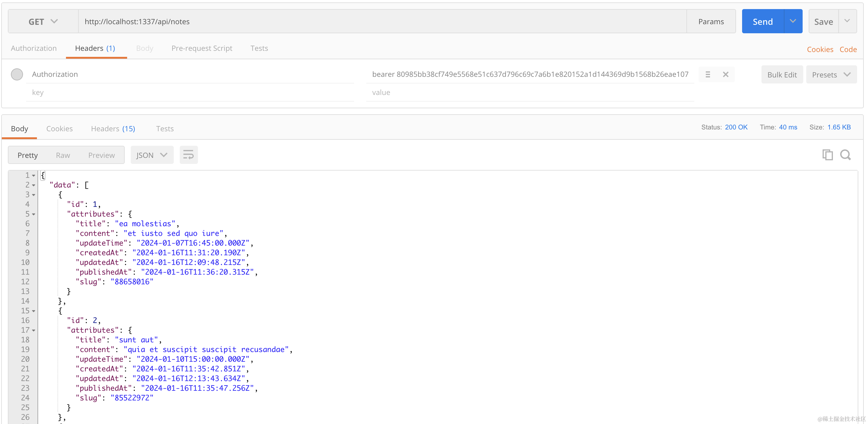This screenshot has height=424, width=868.
Task: Collapse JSON fold arrow at line 1
Action: pyautogui.click(x=34, y=175)
